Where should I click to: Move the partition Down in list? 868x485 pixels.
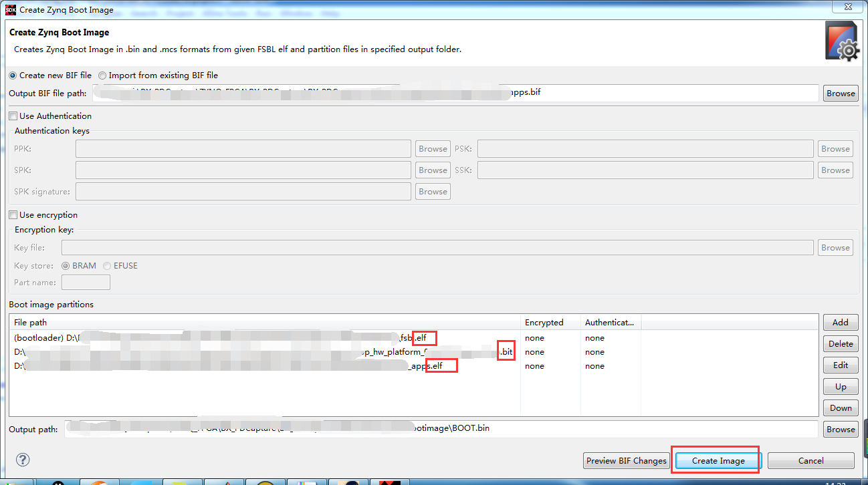coord(840,408)
